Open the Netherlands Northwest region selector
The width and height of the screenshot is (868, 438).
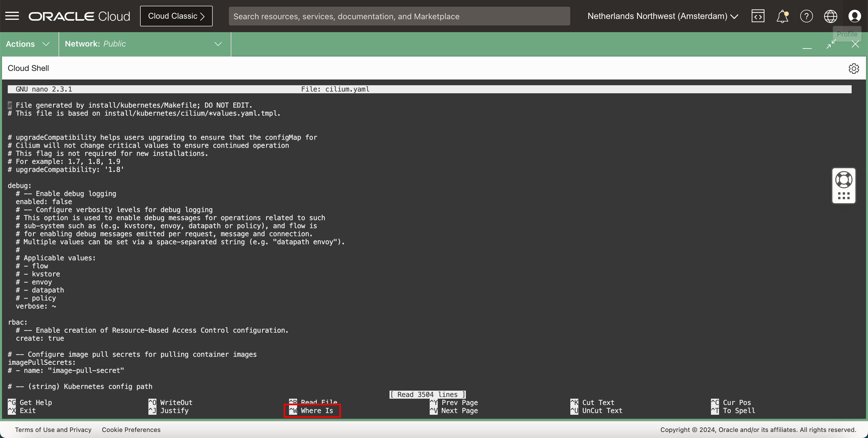click(662, 16)
